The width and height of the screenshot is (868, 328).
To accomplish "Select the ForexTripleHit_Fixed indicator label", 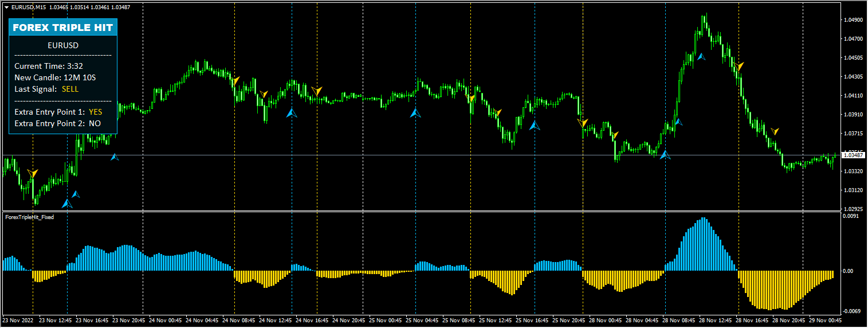I will pyautogui.click(x=29, y=217).
